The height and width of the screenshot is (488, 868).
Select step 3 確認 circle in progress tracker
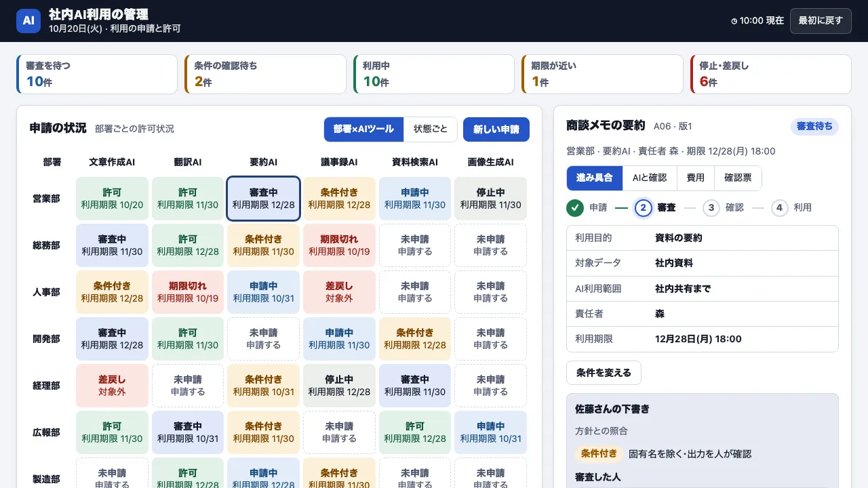click(x=711, y=207)
